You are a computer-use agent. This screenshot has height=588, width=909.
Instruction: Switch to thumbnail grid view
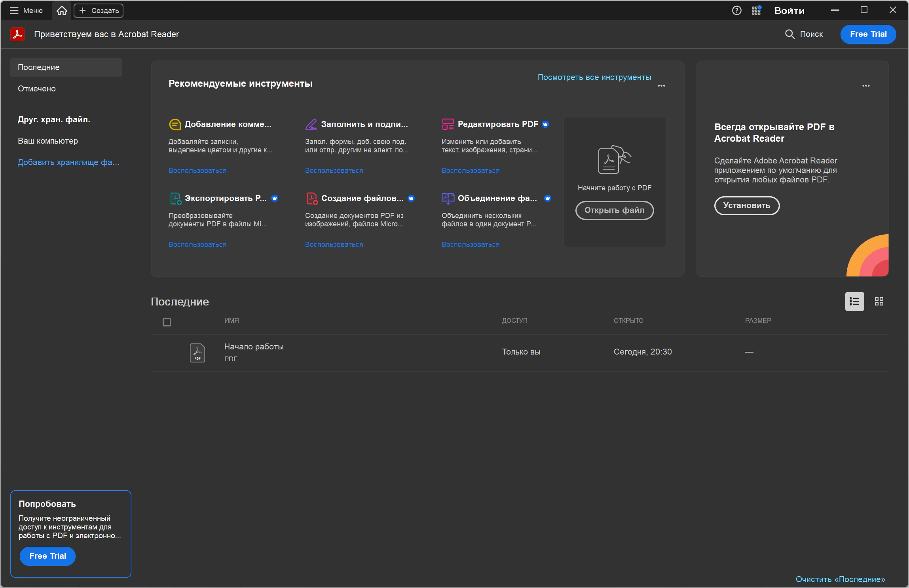[x=879, y=302]
